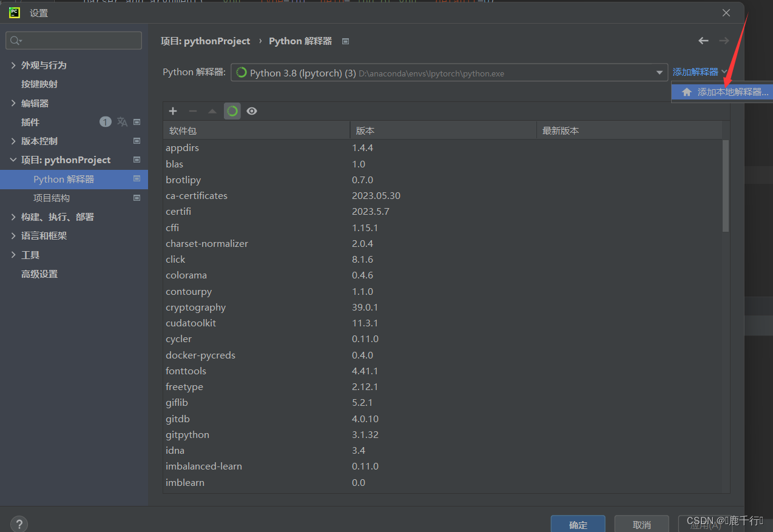This screenshot has height=532, width=773.
Task: Uninstall selected package using the minus icon
Action: pyautogui.click(x=192, y=111)
